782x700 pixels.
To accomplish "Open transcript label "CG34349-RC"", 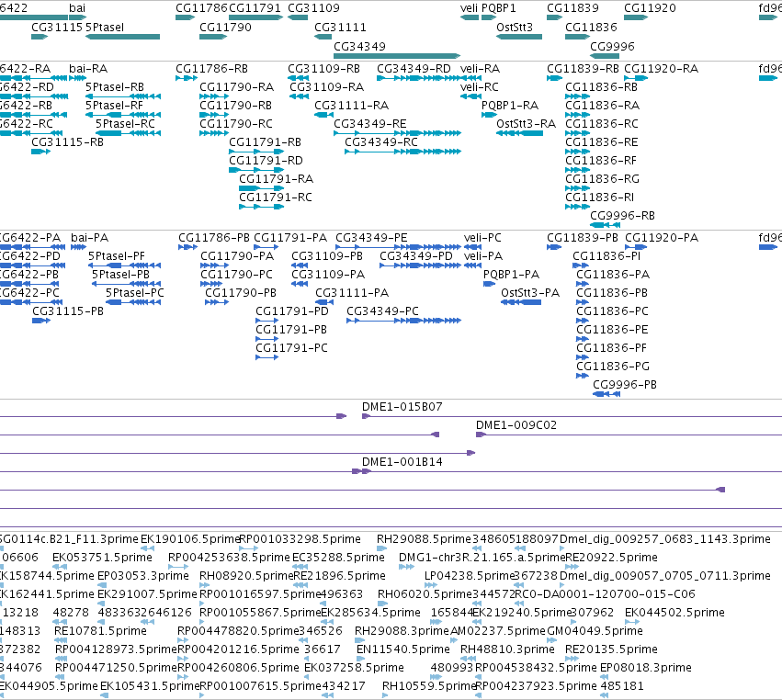I will click(x=381, y=142).
